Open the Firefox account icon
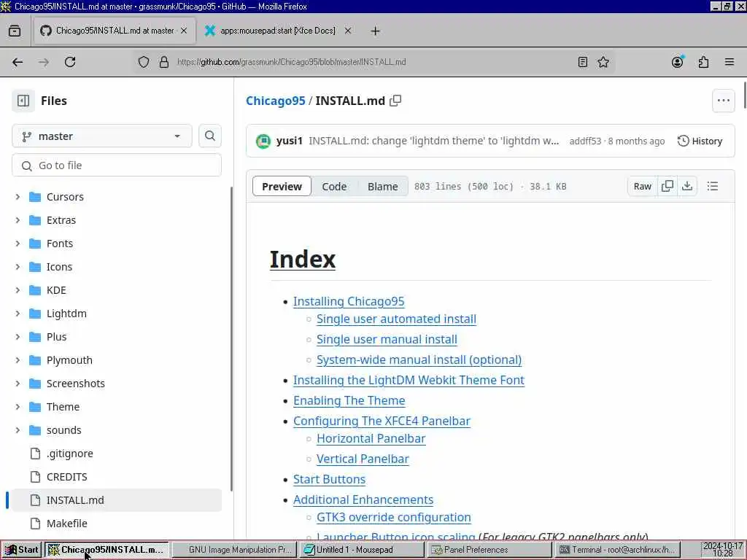The height and width of the screenshot is (560, 747). [x=678, y=62]
